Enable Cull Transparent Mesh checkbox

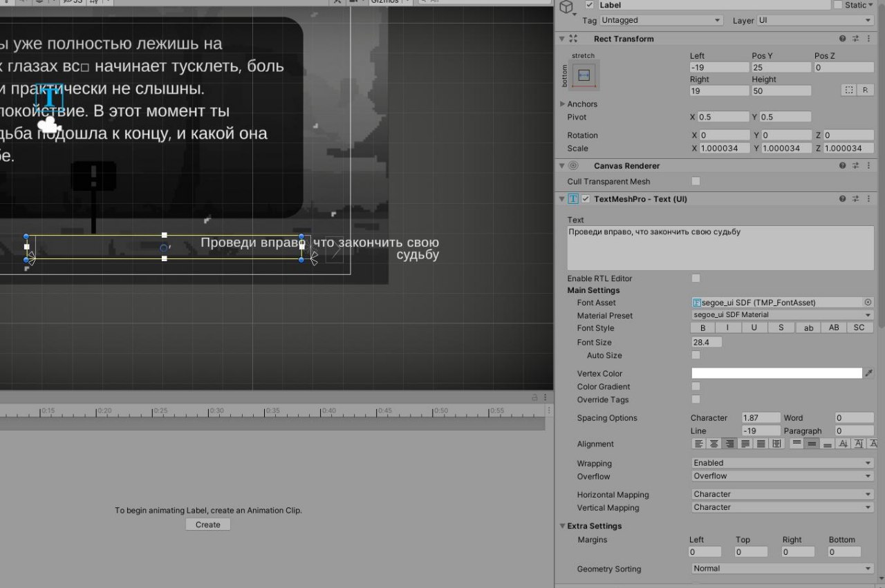[696, 181]
